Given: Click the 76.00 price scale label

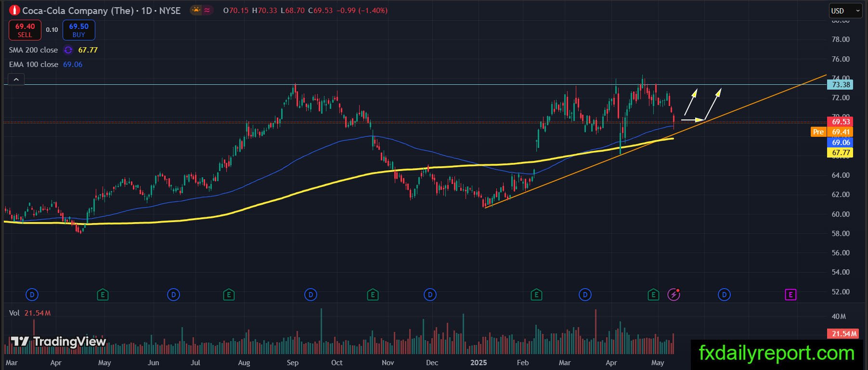Looking at the screenshot, I should [x=841, y=59].
